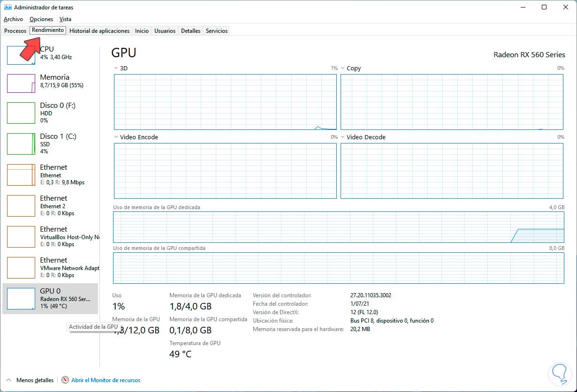Select the VirtualBox Host-Only Ethernet thumbnail
The image size is (577, 392).
[21, 237]
